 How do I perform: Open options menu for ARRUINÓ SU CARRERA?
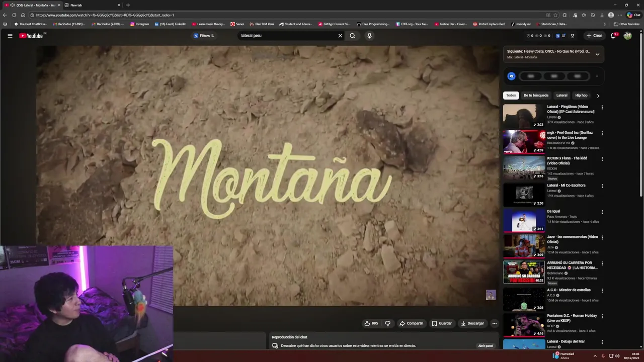click(x=602, y=263)
